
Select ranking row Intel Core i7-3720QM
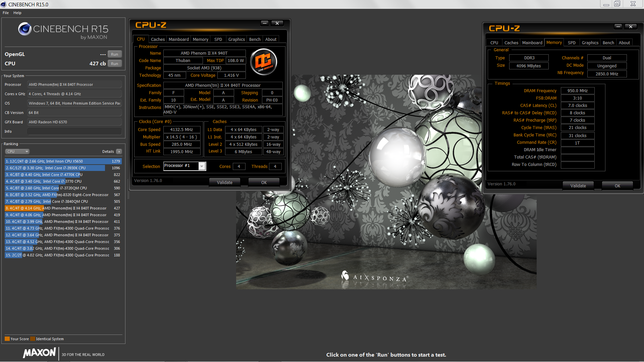[63, 188]
